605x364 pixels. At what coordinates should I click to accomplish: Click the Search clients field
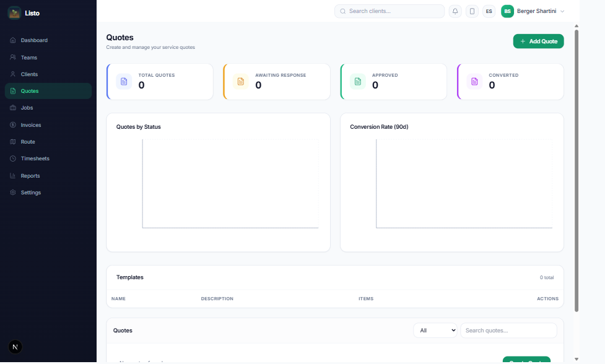click(x=390, y=11)
